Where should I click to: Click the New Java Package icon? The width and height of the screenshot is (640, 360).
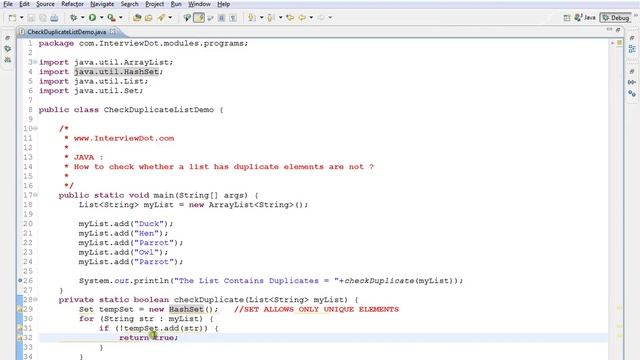pos(137,18)
